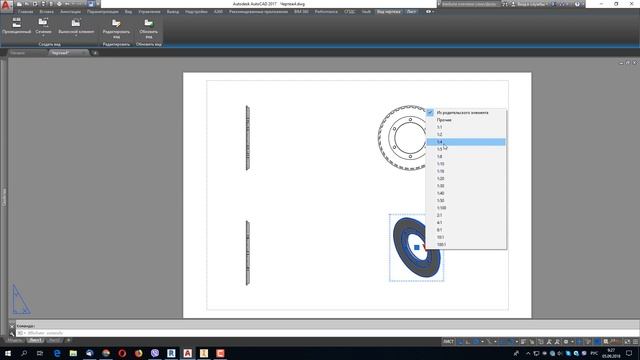Expand the Сечение dropdown arrow

(43, 36)
